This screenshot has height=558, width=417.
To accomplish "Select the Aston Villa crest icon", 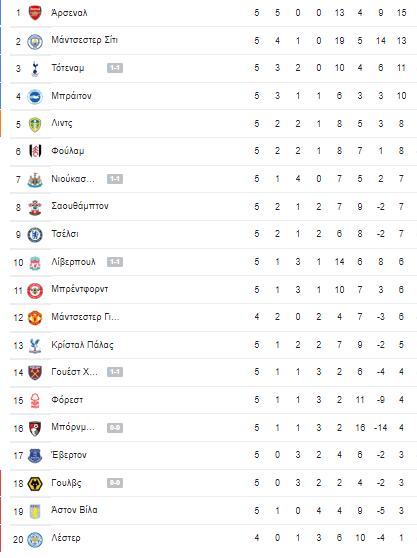I will click(x=35, y=511).
